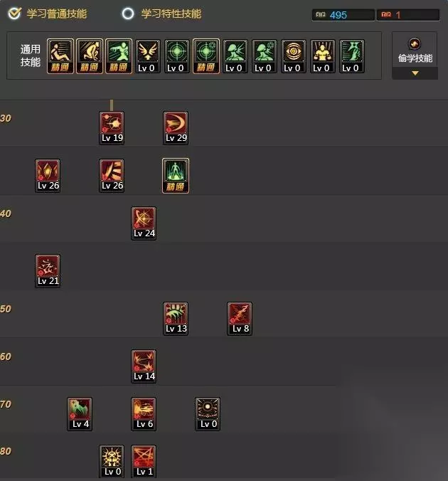Image resolution: width=448 pixels, height=481 pixels.
Task: Click the winged general skill at Lv 0
Action: [148, 56]
